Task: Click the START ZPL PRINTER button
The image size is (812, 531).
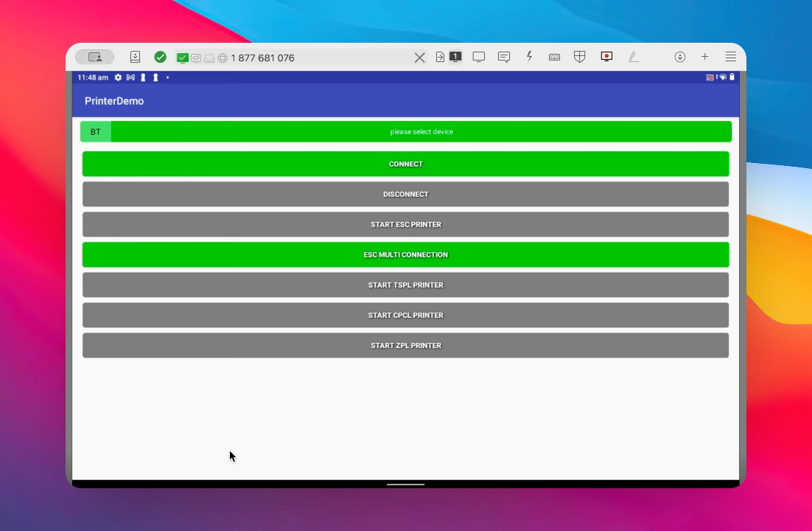Action: click(x=405, y=345)
